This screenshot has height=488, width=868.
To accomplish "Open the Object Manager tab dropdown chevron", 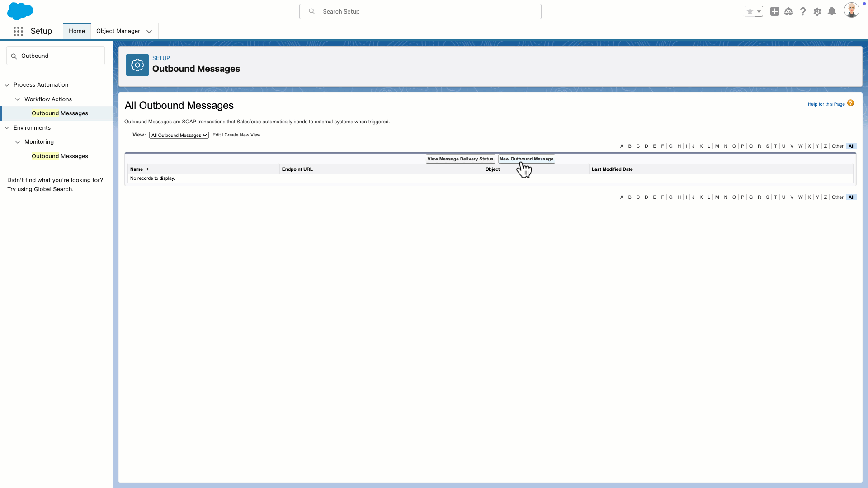I will (x=149, y=31).
